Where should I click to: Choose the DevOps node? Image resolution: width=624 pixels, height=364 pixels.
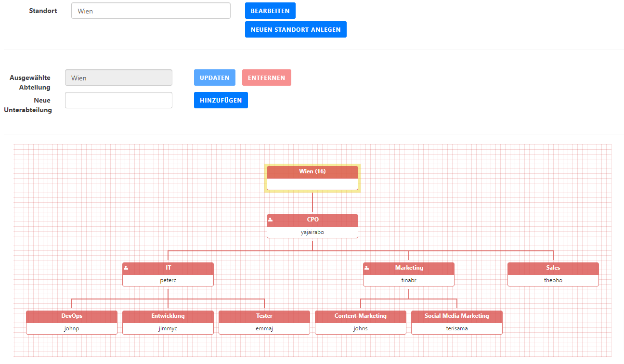point(72,322)
